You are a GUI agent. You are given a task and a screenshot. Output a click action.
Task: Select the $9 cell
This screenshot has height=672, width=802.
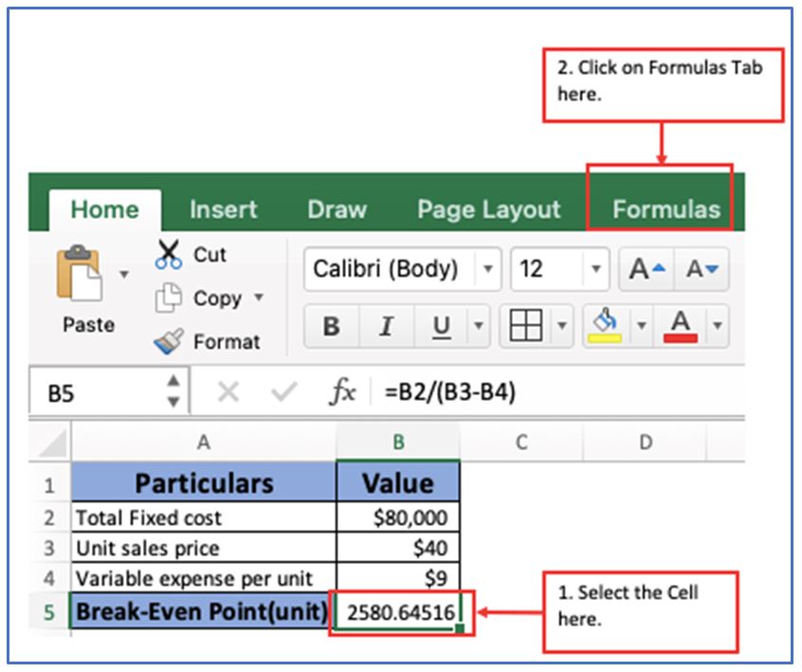click(x=398, y=578)
